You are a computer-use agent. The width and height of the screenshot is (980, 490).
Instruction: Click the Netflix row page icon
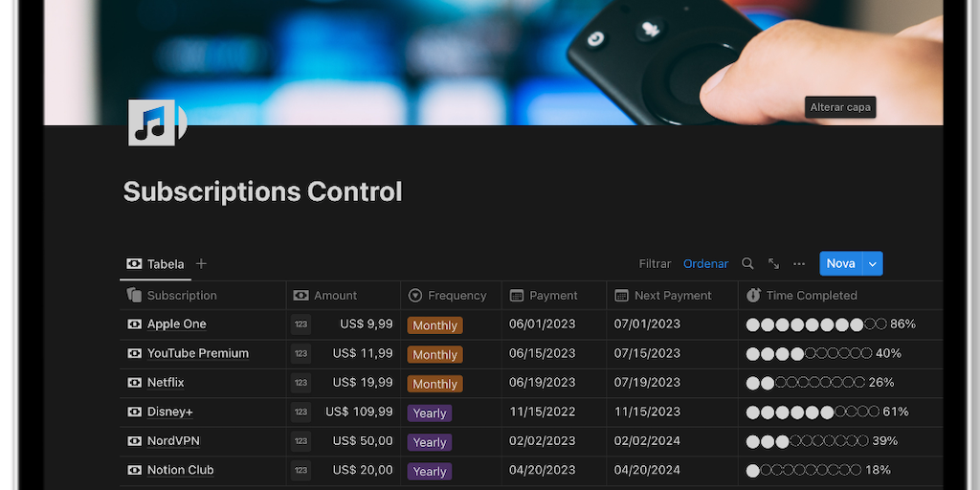134,383
